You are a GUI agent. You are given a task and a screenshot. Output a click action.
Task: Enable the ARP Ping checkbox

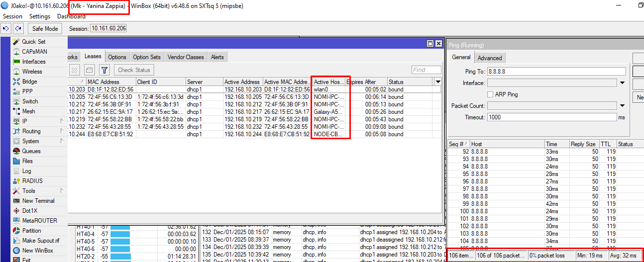pos(491,94)
